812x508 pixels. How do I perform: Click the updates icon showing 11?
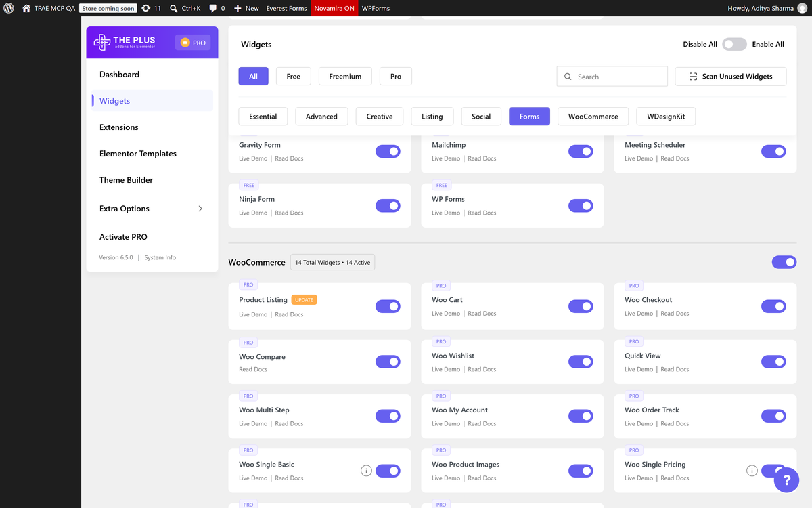pyautogui.click(x=146, y=8)
